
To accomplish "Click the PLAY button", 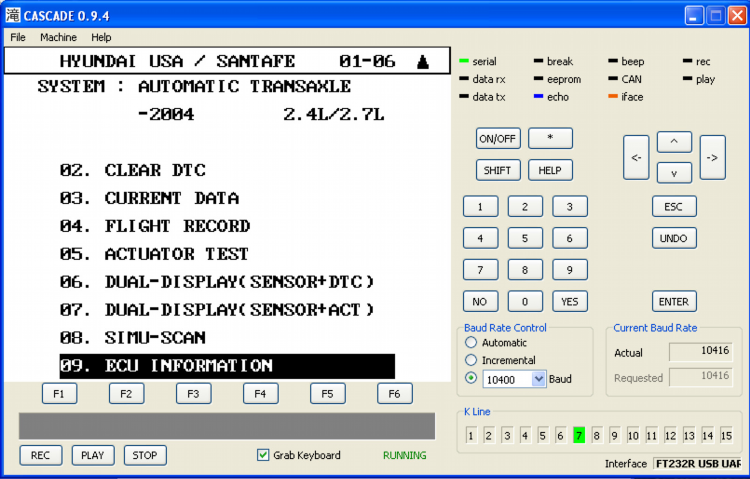I will pos(93,455).
